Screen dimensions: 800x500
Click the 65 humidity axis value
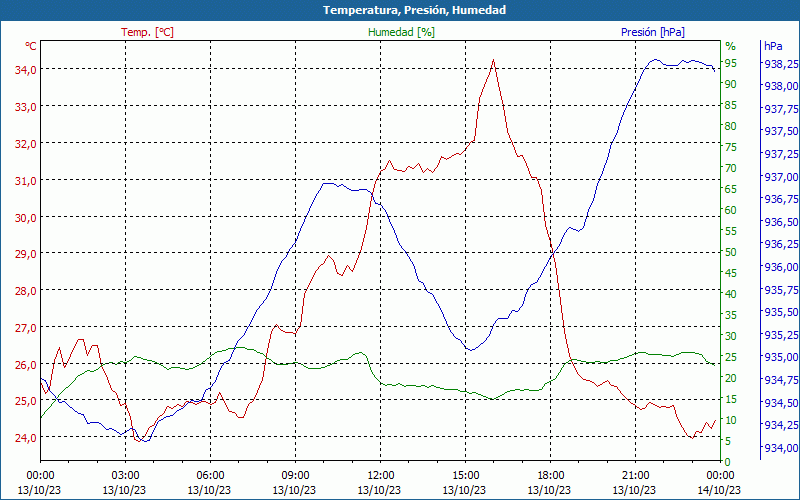731,189
